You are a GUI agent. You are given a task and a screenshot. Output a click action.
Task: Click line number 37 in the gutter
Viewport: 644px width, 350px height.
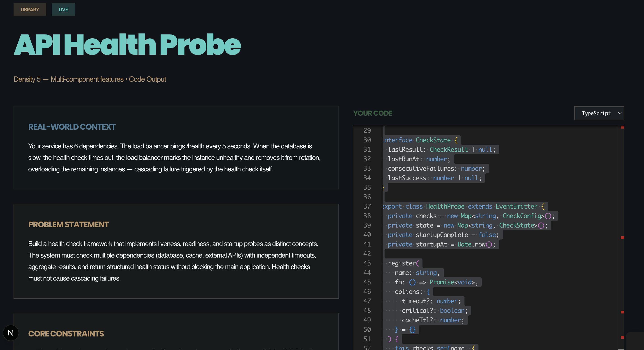[x=367, y=206]
